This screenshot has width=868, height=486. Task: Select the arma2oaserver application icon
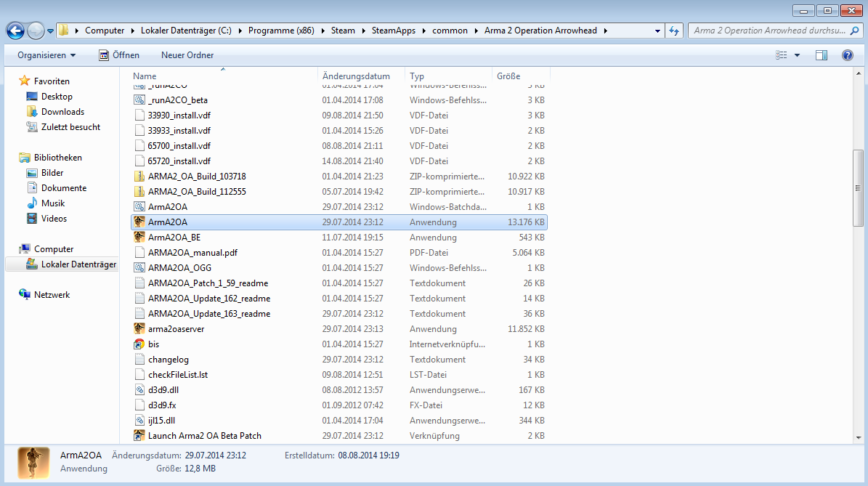click(x=139, y=329)
